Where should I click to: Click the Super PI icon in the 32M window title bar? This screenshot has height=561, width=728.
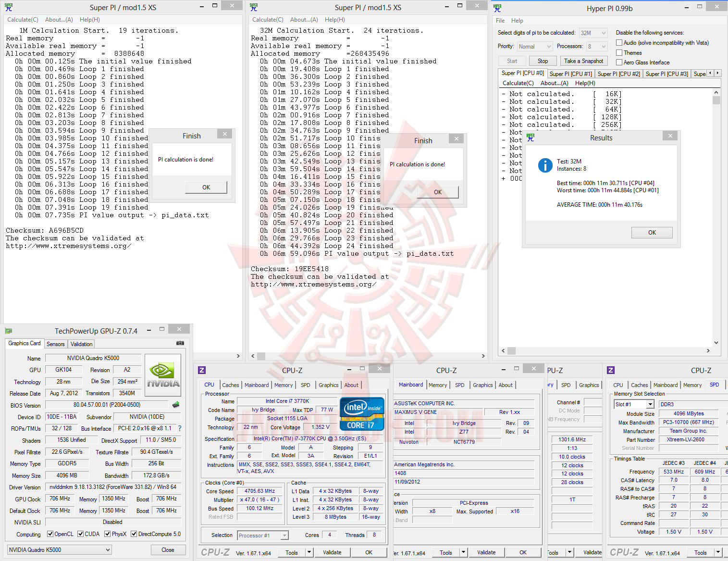tap(254, 7)
